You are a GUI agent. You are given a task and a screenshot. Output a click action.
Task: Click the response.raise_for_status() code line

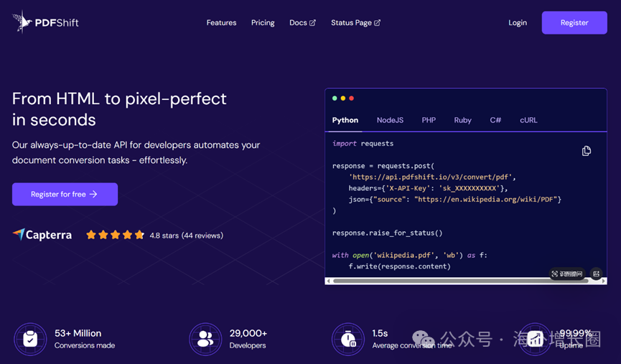(x=388, y=233)
